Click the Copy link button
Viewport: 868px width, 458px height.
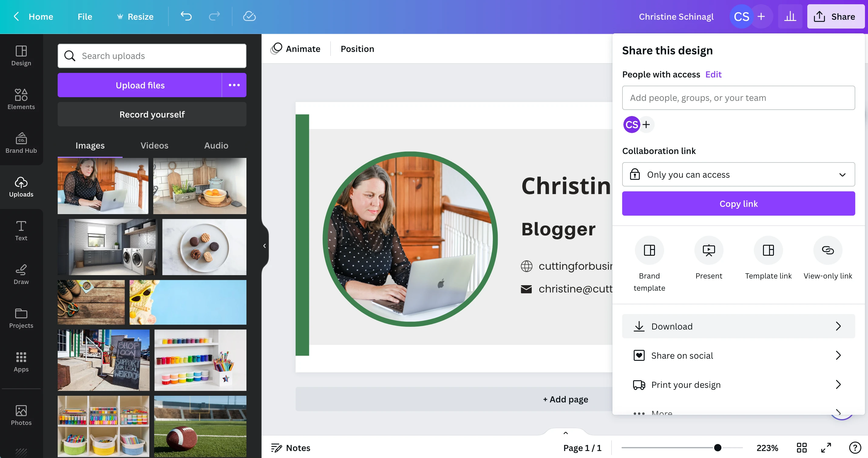(738, 203)
